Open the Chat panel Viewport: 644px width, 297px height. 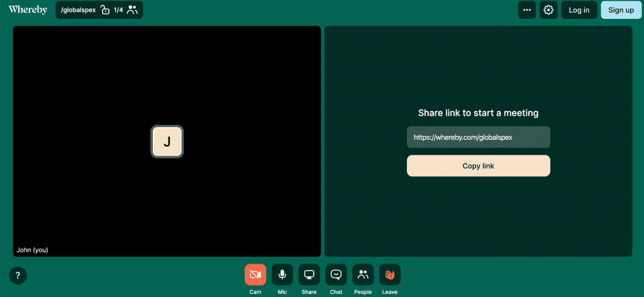(336, 275)
